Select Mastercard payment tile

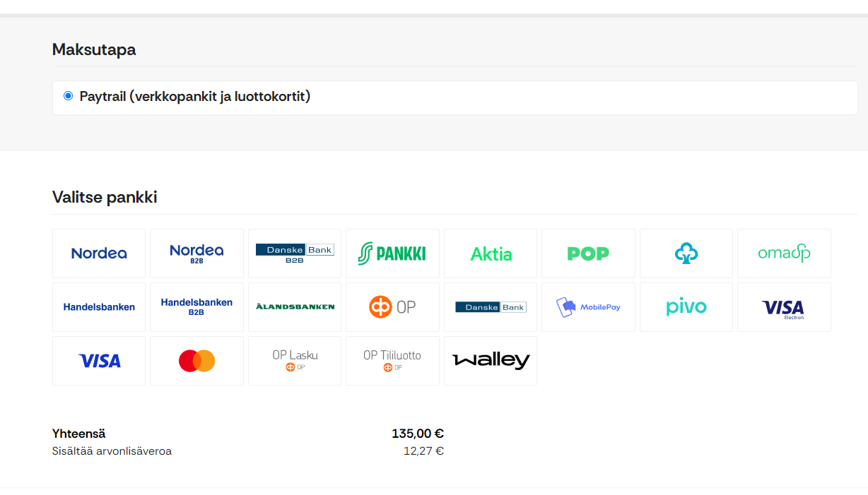click(197, 361)
